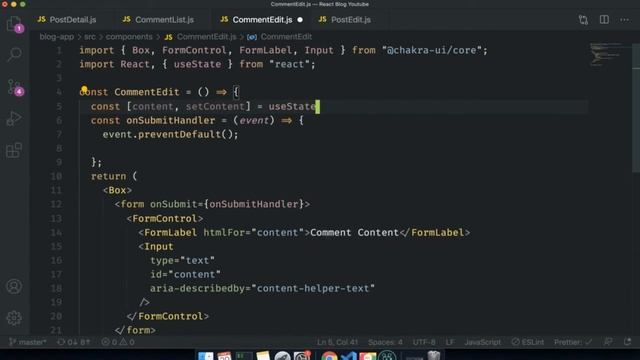The width and height of the screenshot is (640, 360).
Task: Change indentation via Spaces: 4
Action: [385, 342]
